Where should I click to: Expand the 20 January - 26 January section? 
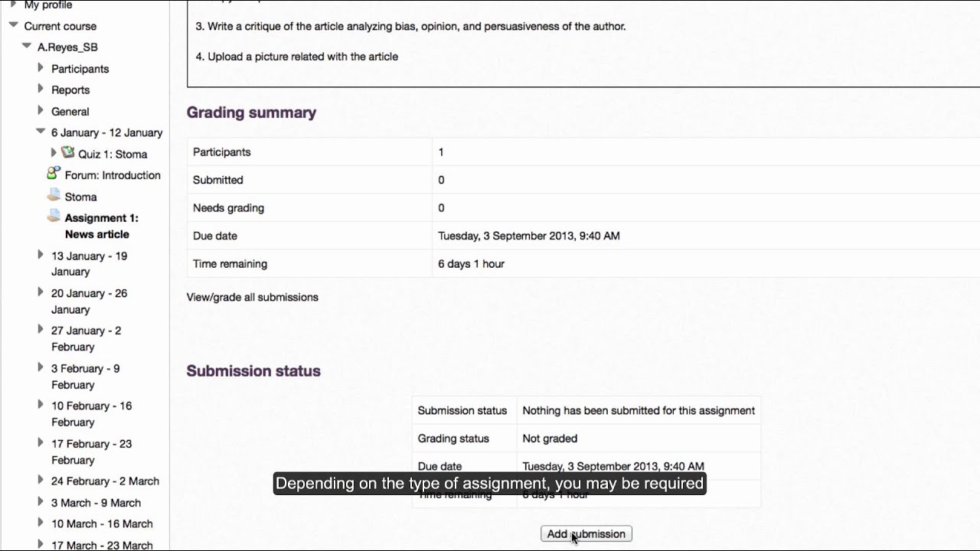41,292
